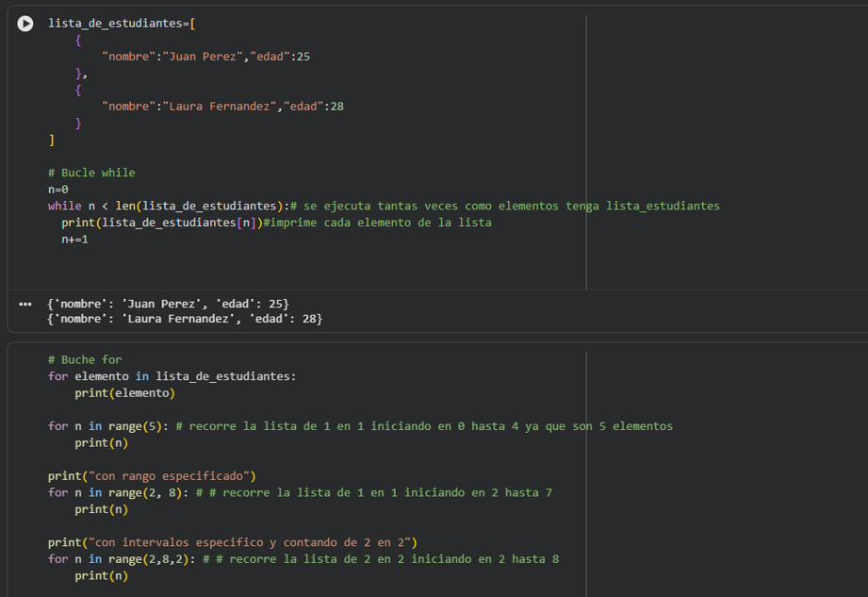868x597 pixels.
Task: Click output line with 'Juan Perez', 'edad': 25
Action: (x=169, y=304)
